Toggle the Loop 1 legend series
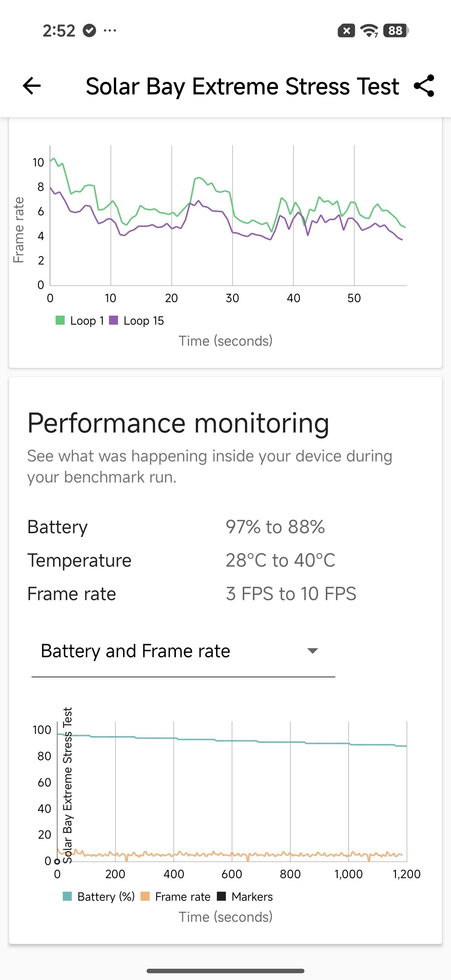The width and height of the screenshot is (451, 980). point(80,321)
